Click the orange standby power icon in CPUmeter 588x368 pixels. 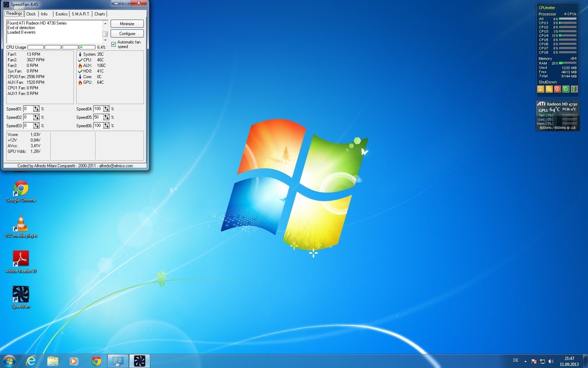click(x=549, y=89)
